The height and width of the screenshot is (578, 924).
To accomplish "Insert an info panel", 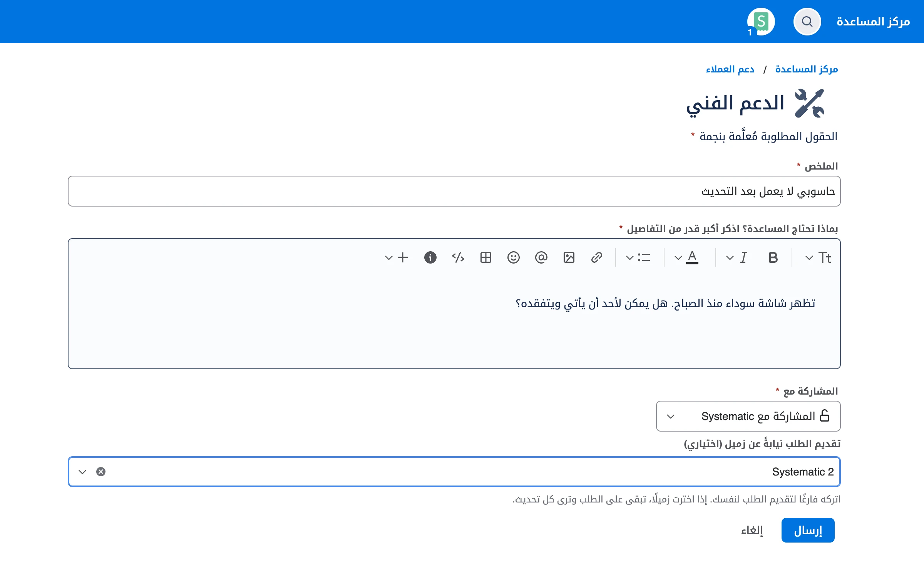I will 430,257.
